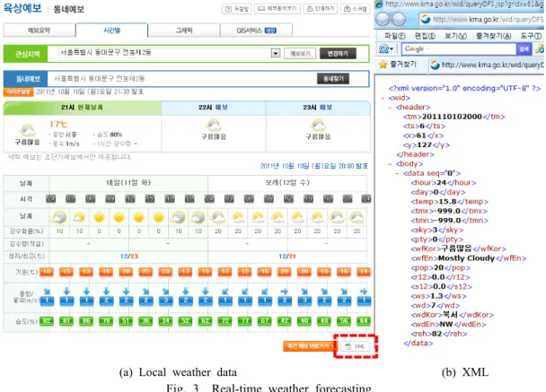Collapse the <wid> XML node
Image resolution: width=546 pixels, height=392 pixels.
point(383,98)
